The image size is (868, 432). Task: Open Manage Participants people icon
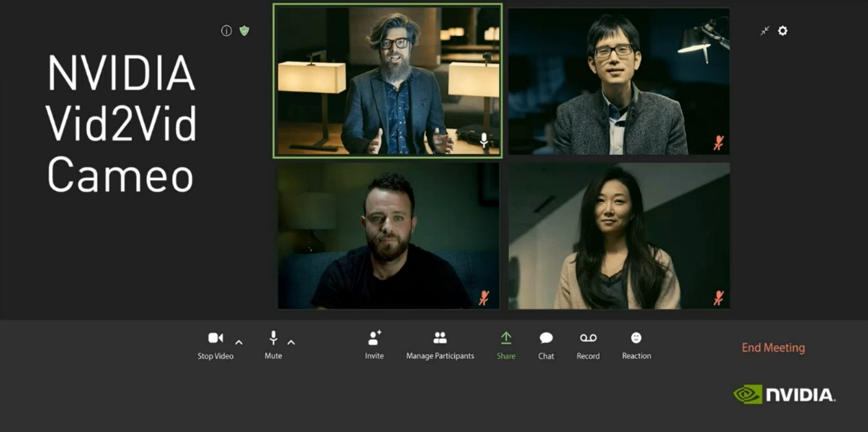coord(440,338)
